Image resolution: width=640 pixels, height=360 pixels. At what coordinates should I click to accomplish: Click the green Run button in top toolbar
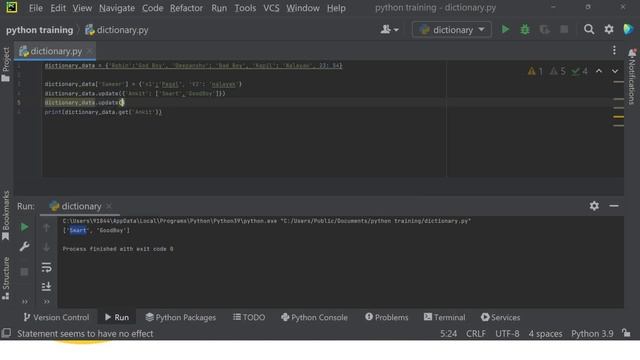505,29
